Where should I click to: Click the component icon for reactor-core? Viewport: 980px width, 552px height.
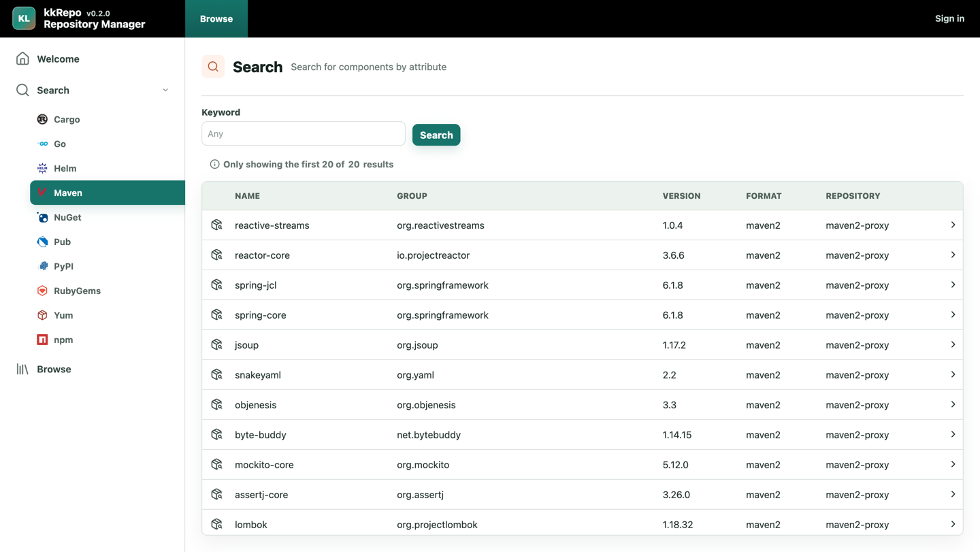(x=216, y=255)
